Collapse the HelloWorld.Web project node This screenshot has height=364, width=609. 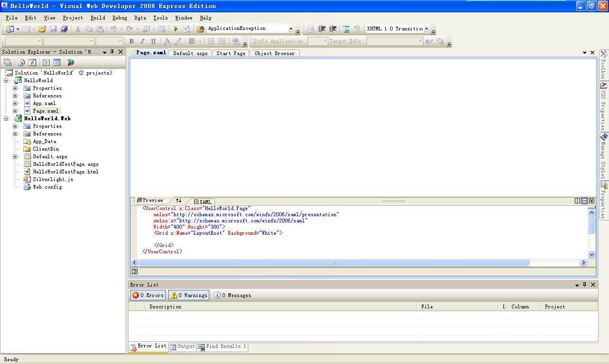click(7, 118)
